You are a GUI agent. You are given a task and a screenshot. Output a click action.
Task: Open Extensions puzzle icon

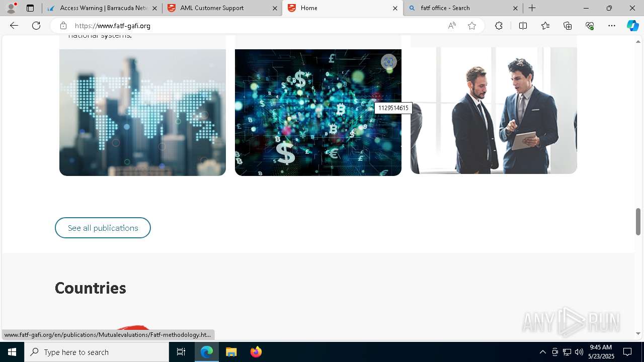click(x=499, y=26)
